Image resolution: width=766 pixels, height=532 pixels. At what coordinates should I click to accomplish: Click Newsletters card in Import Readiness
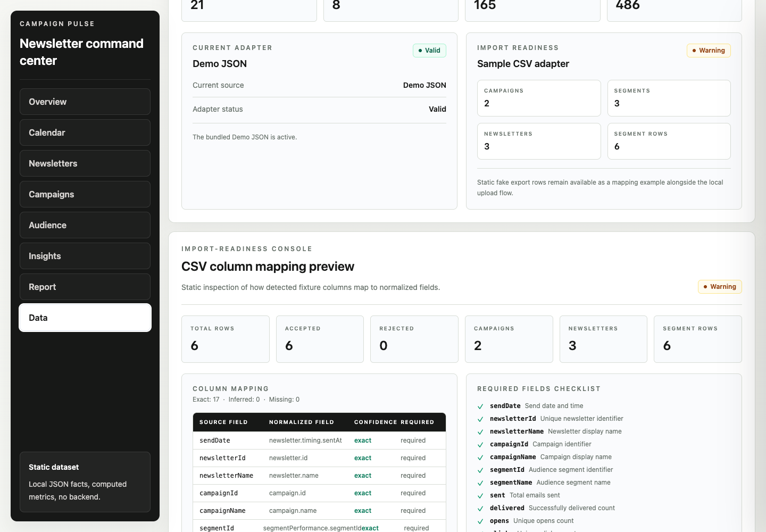coord(539,141)
